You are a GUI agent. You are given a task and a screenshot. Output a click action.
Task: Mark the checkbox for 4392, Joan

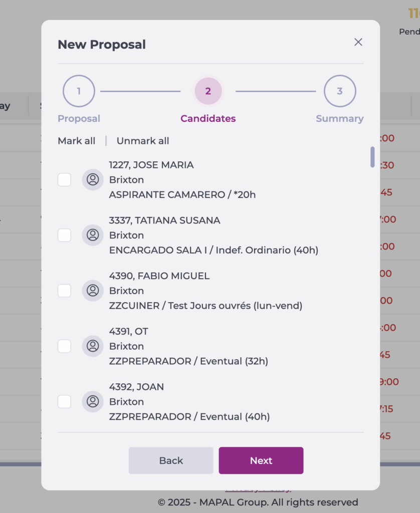click(x=65, y=402)
